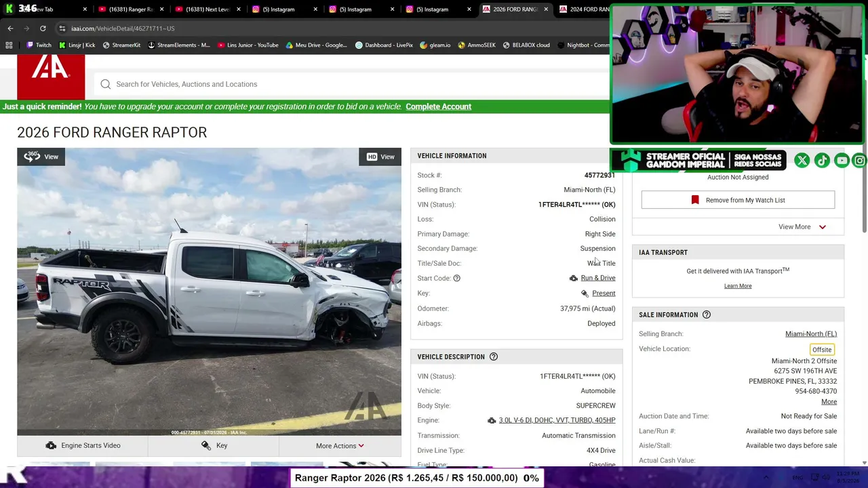Screen dimensions: 868x488
Task: Click the Offsite location badge
Action: (822, 350)
